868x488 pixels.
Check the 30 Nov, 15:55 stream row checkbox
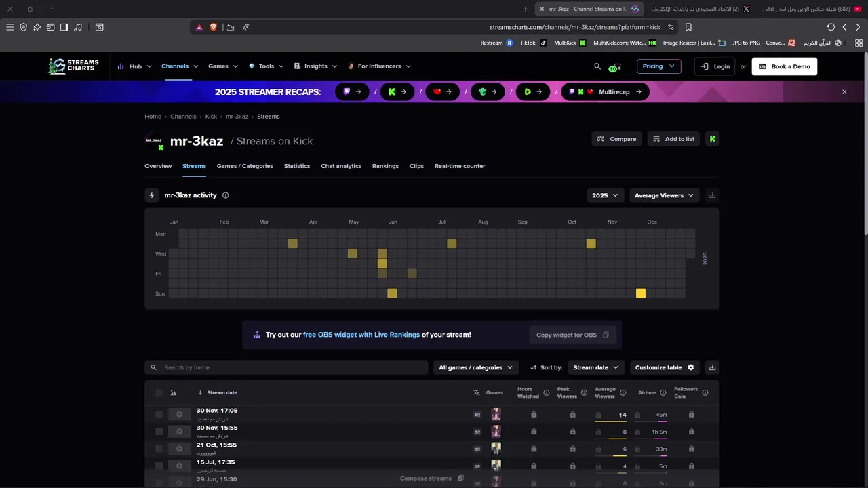[x=159, y=432]
